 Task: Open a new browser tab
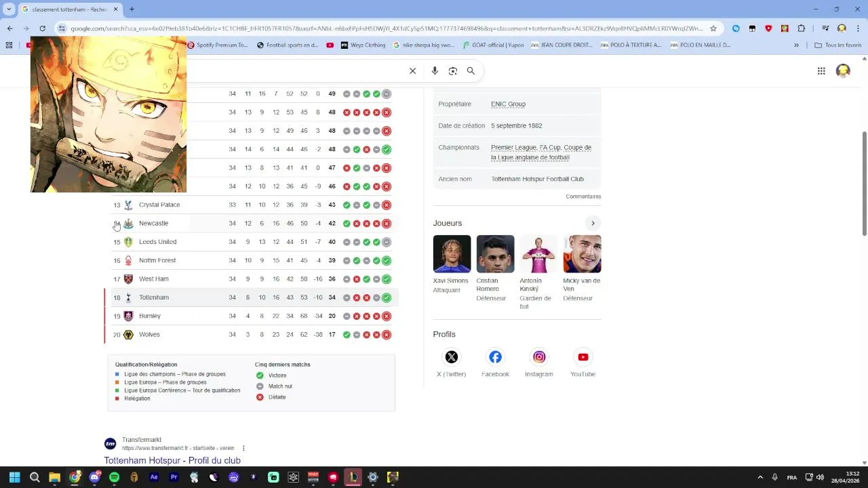coord(132,9)
